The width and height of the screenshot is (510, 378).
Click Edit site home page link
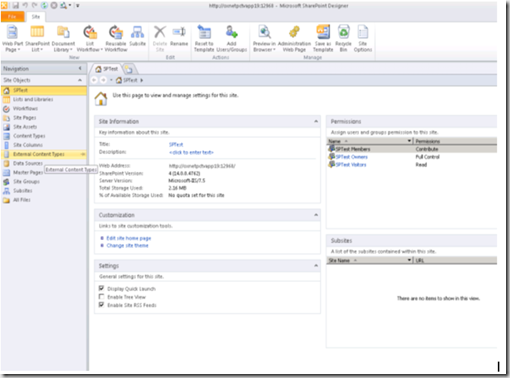pyautogui.click(x=129, y=238)
